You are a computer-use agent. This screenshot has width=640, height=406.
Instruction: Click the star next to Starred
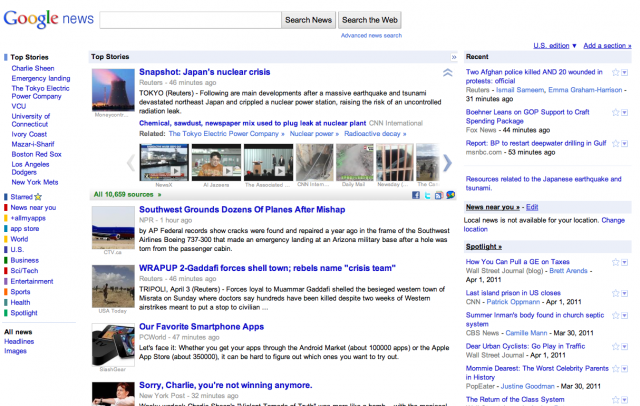pyautogui.click(x=38, y=197)
